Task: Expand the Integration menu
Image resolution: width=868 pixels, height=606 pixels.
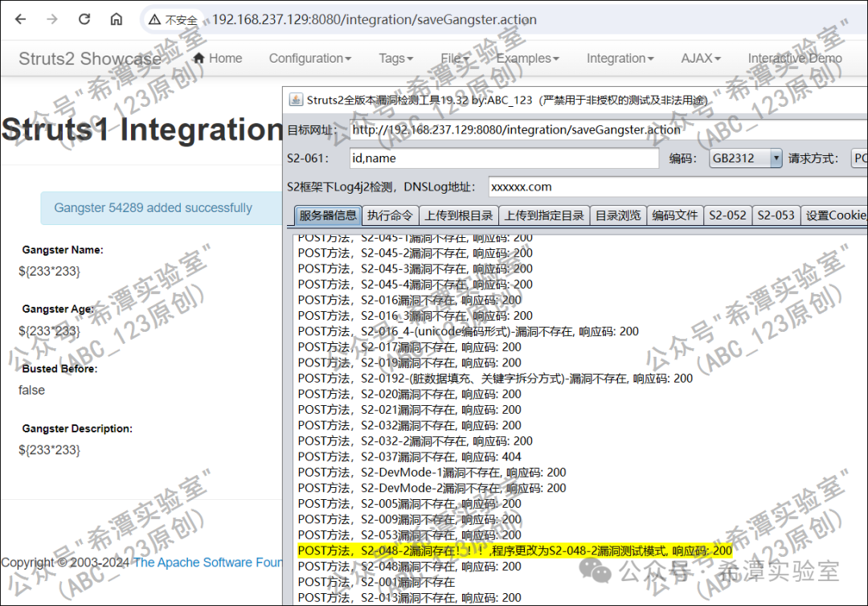Action: (620, 58)
